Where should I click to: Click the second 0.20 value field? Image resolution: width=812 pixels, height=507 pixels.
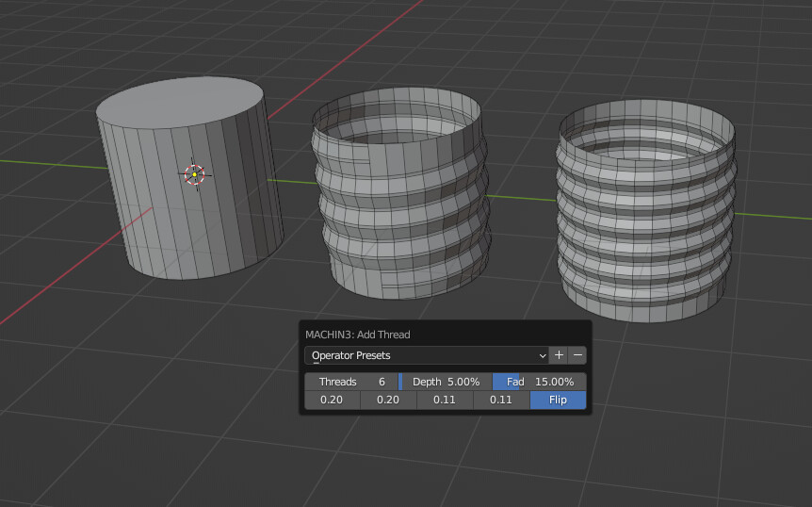[x=388, y=400]
